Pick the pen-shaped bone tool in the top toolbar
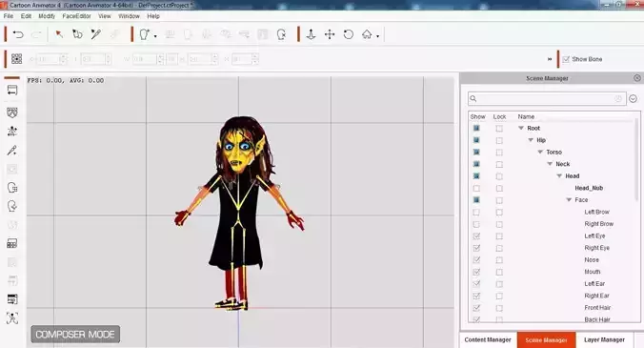 tap(96, 34)
